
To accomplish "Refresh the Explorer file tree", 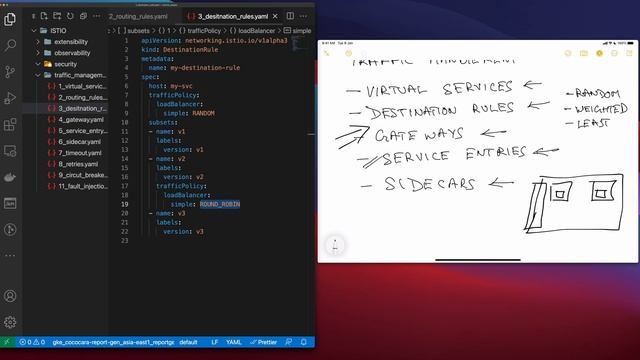I will tap(70, 16).
